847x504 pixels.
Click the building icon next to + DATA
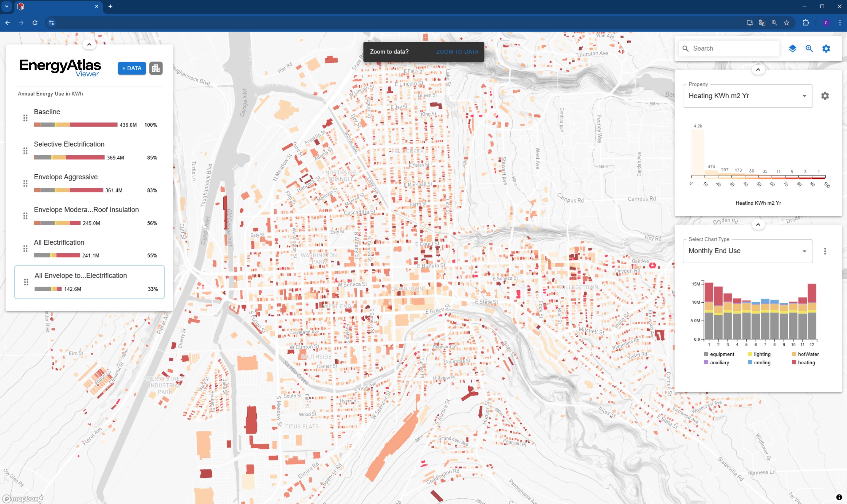click(x=156, y=68)
